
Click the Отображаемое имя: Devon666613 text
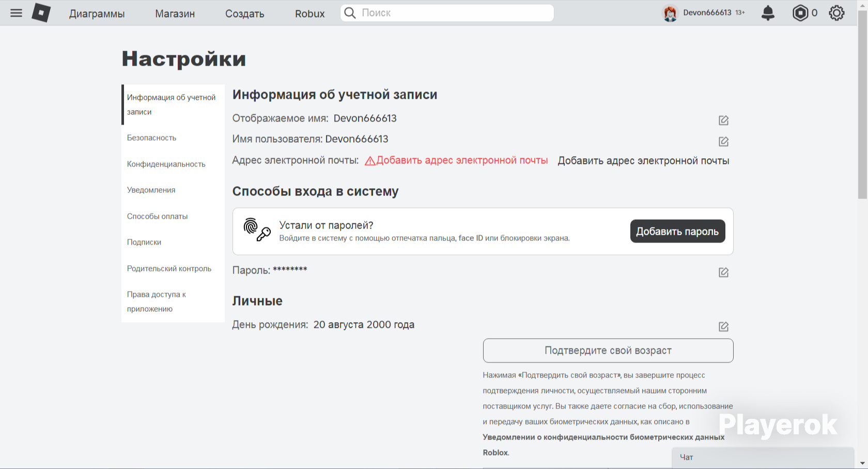coord(314,118)
